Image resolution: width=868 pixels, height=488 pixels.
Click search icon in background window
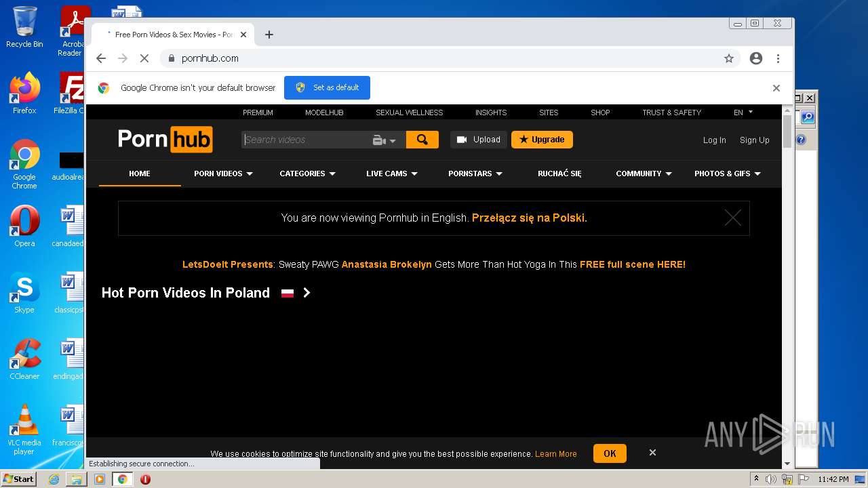808,117
